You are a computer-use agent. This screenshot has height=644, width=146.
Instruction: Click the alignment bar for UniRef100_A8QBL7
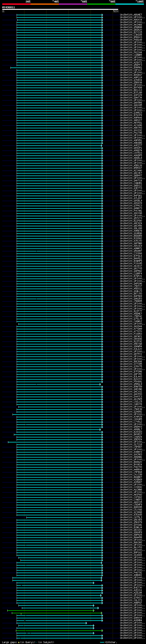pyautogui.click(x=59, y=429)
